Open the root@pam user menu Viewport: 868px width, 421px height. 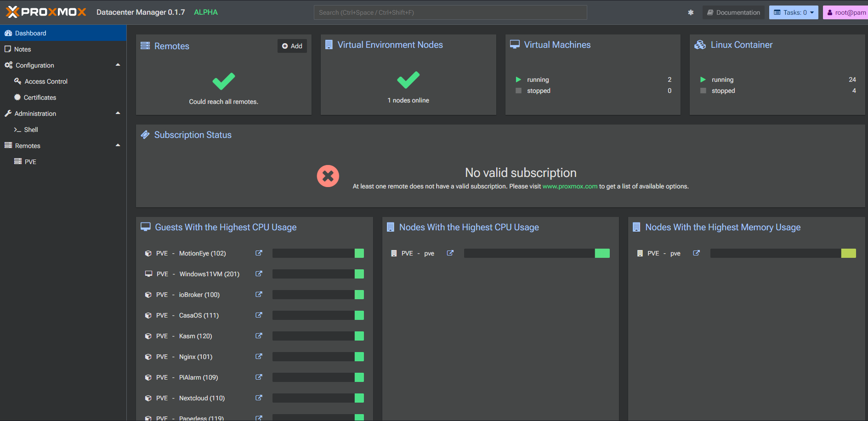846,12
